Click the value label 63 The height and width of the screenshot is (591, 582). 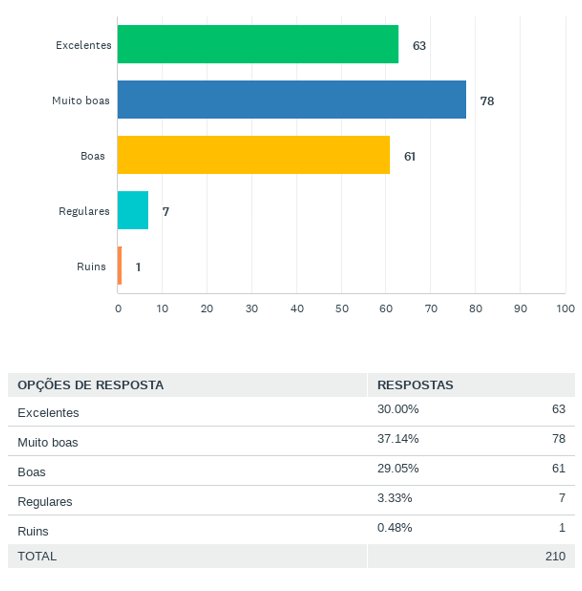pyautogui.click(x=419, y=46)
